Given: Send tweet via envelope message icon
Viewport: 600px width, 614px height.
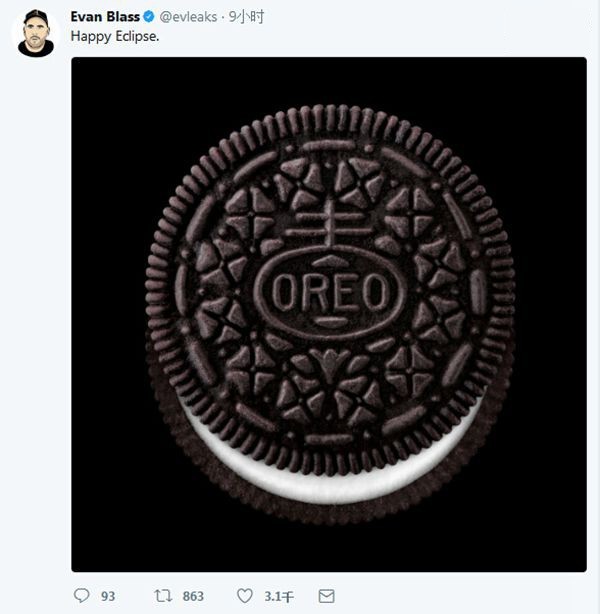Looking at the screenshot, I should [326, 595].
